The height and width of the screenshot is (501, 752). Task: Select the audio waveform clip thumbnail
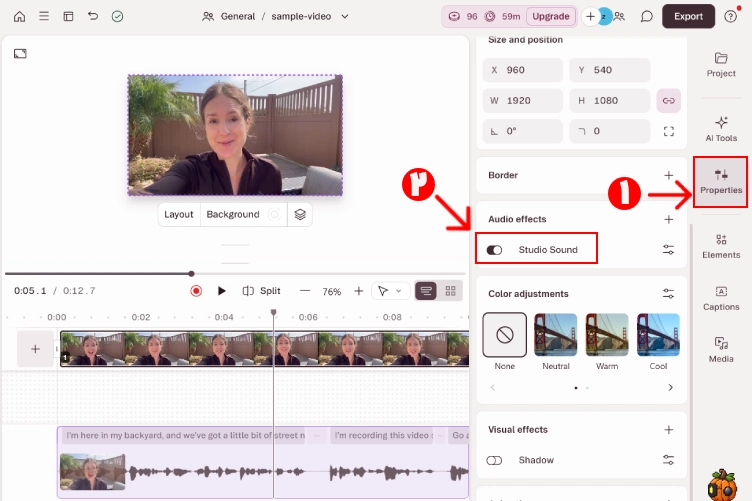[93, 472]
